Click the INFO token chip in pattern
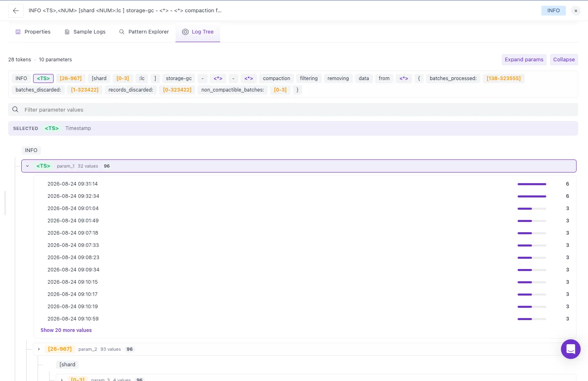The width and height of the screenshot is (588, 381). (x=21, y=78)
